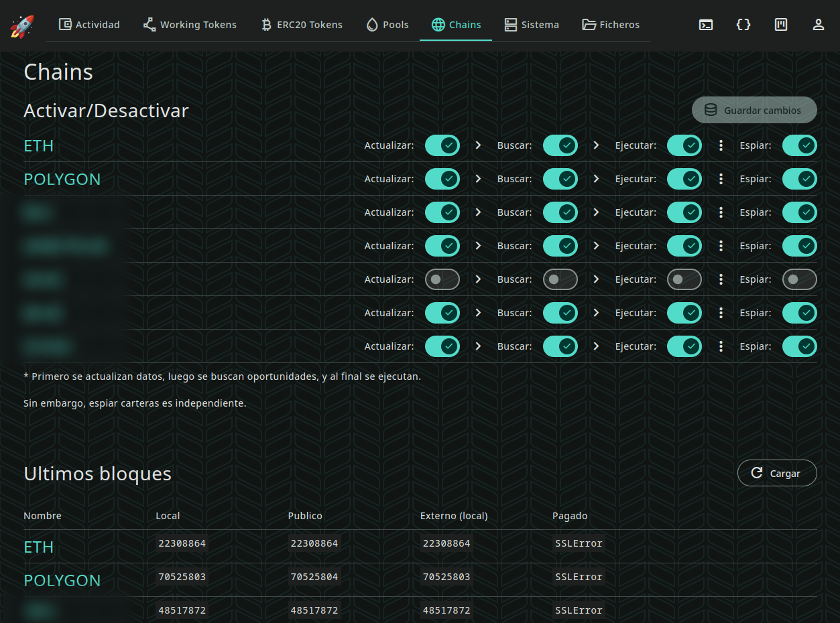Toggle Buscar for the ETH chain
This screenshot has width=840, height=623.
tap(560, 145)
